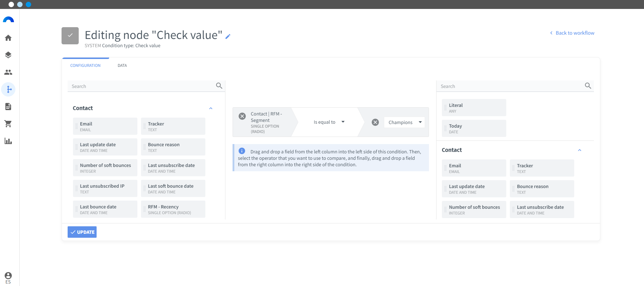Collapse the left Contact fields section

click(x=211, y=108)
